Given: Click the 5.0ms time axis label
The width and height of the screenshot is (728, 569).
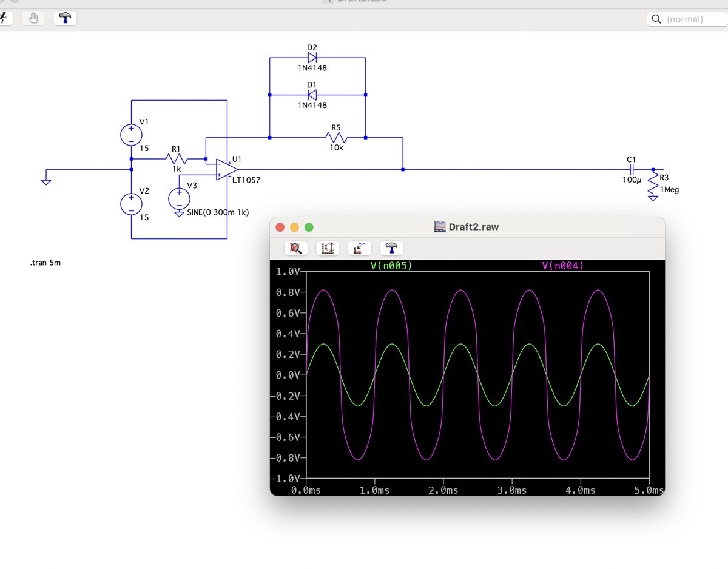Looking at the screenshot, I should point(649,490).
